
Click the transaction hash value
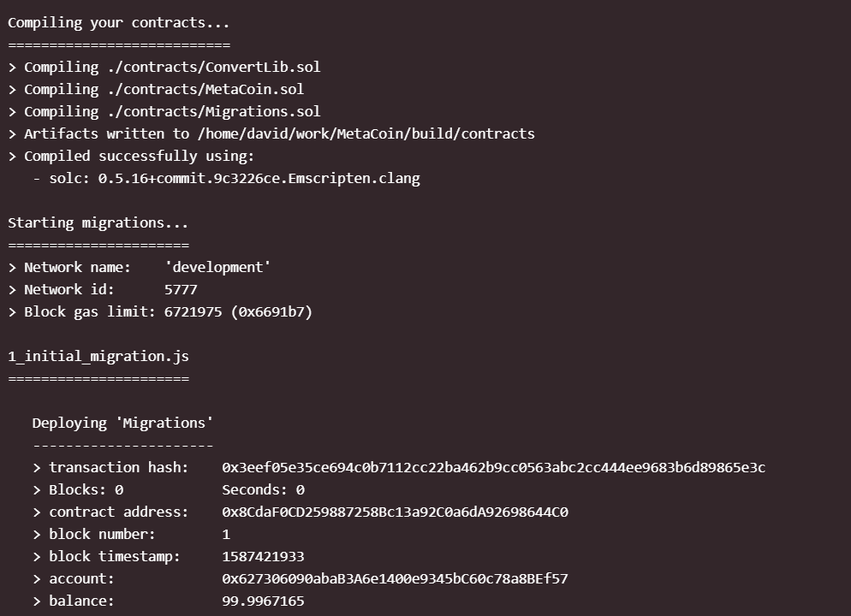point(493,467)
